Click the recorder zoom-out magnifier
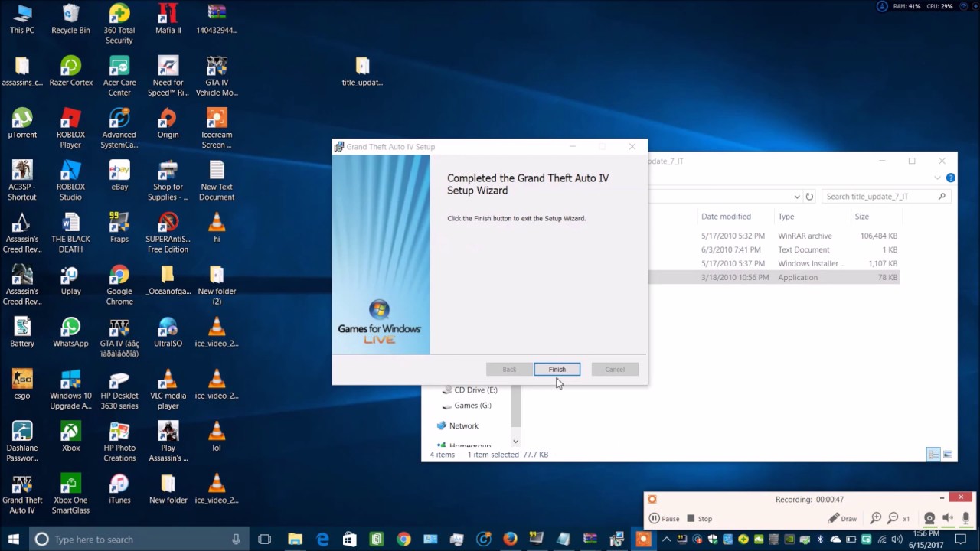The height and width of the screenshot is (551, 980). (893, 518)
